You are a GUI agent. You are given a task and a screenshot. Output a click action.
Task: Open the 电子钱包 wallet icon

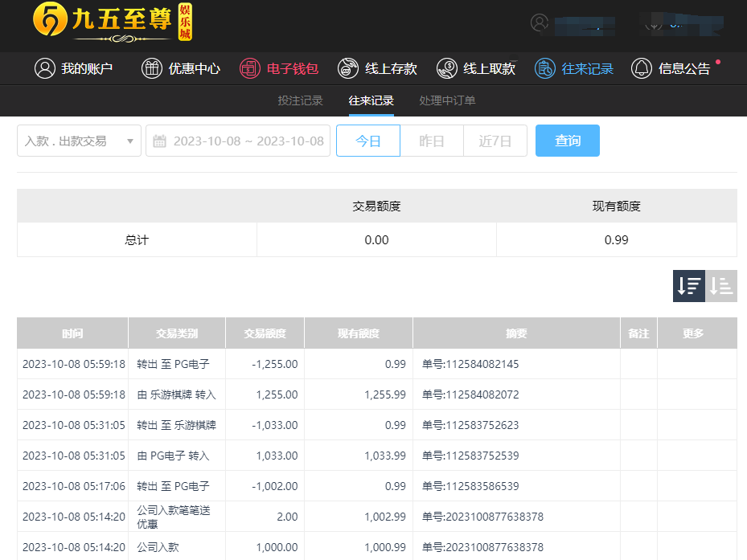(250, 68)
